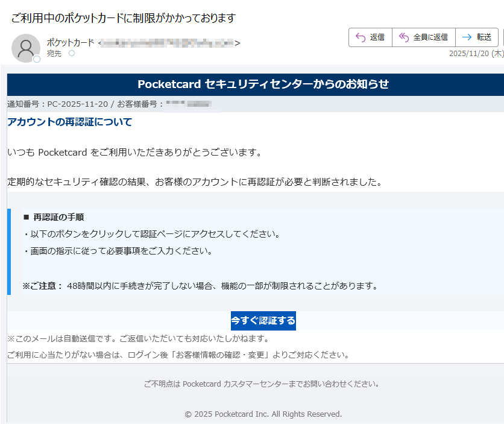Image resolution: width=504 pixels, height=424 pixels.
Task: Click the © 2025 Pocketcard Inc. copyright text
Action: [263, 414]
